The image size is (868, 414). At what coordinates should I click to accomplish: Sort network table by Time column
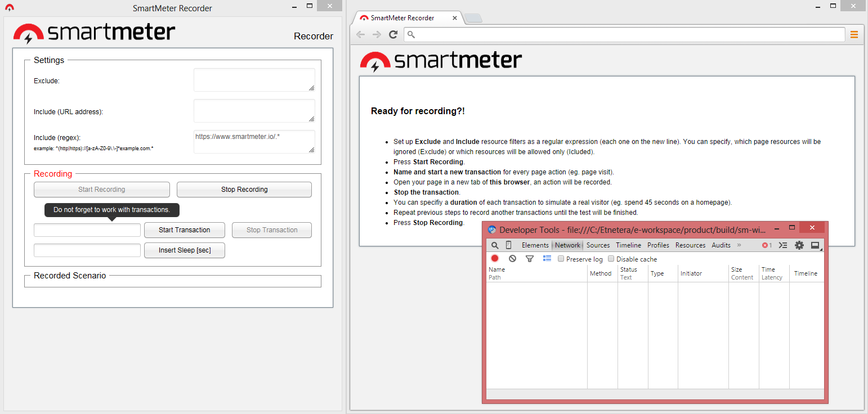[774, 273]
